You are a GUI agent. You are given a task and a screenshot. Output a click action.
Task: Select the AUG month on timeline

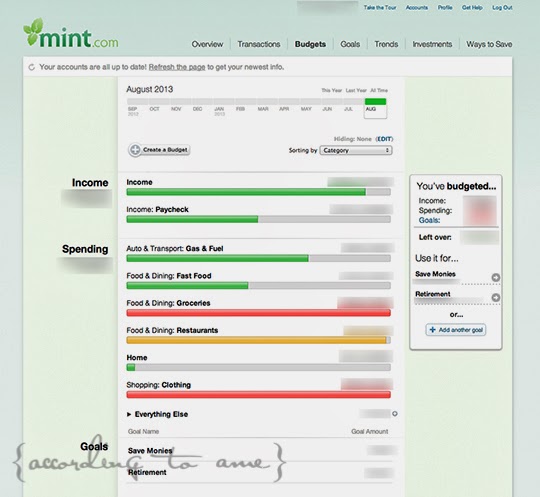375,108
